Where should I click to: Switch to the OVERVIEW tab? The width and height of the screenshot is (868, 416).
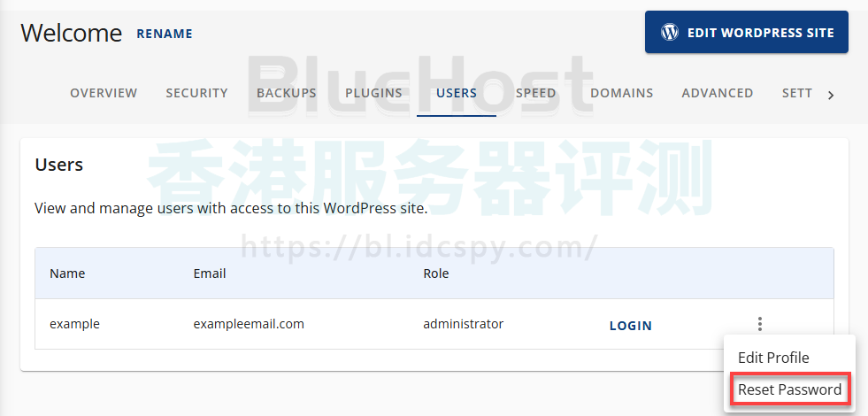point(104,93)
